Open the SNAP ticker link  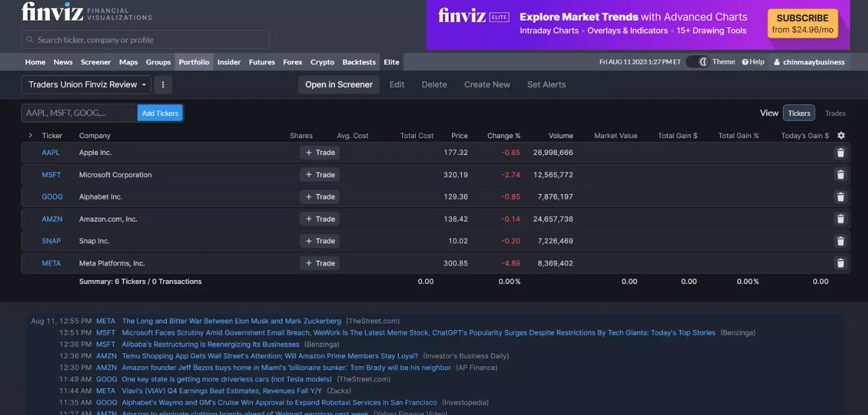click(x=51, y=241)
